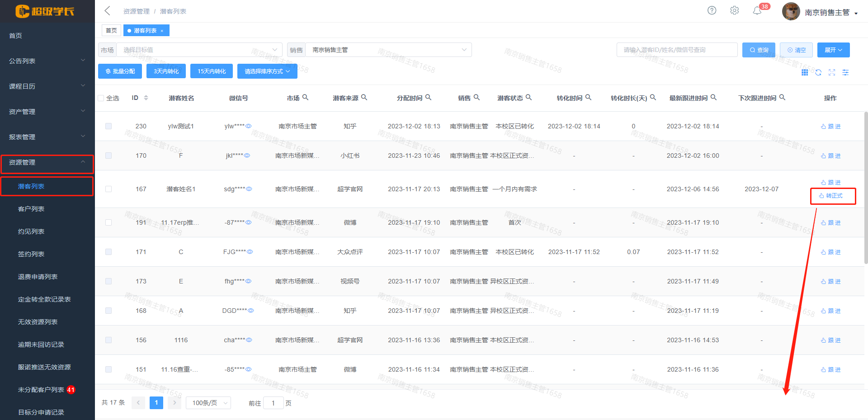The width and height of the screenshot is (868, 420).
Task: Open column settings filter icon
Action: click(845, 72)
